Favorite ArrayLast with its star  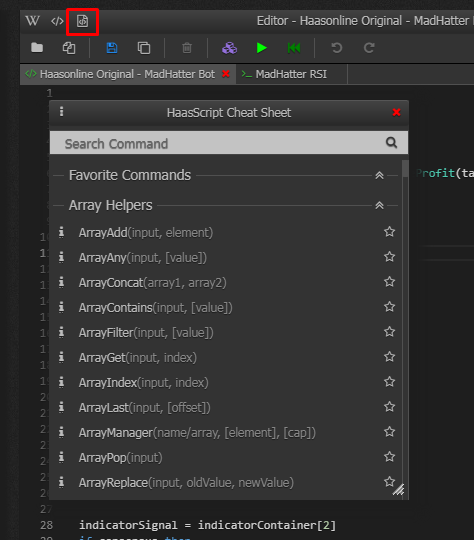click(389, 407)
